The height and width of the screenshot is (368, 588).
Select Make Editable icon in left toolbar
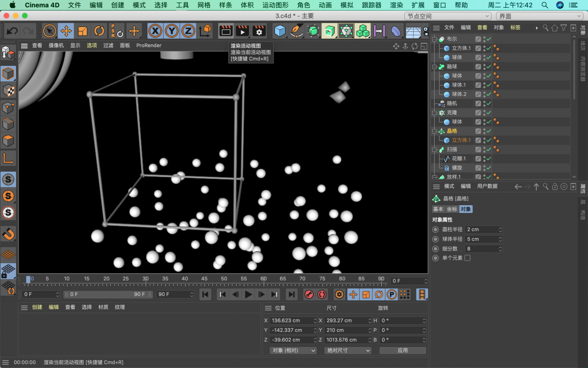click(x=8, y=53)
